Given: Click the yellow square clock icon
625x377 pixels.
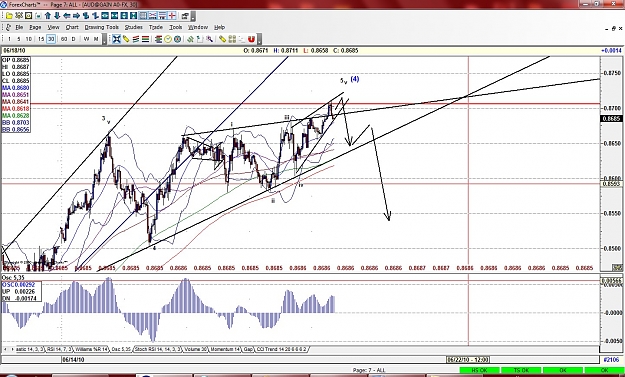Looking at the screenshot, I should click(28, 16).
